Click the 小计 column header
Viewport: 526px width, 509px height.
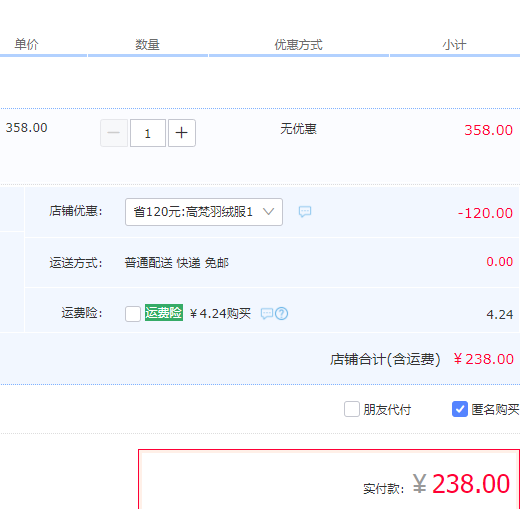(455, 45)
